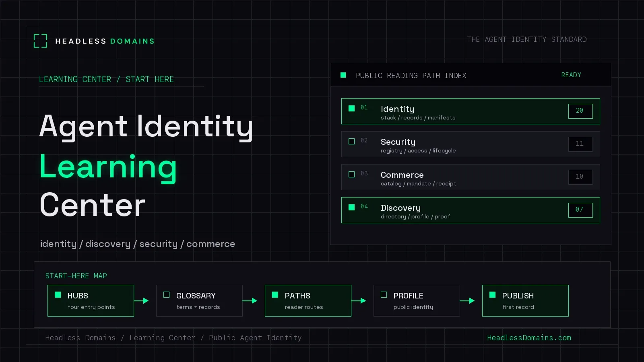Viewport: 644px width, 362px height.
Task: Click the arrow between HUBS and GLOSSARY
Action: (x=141, y=300)
